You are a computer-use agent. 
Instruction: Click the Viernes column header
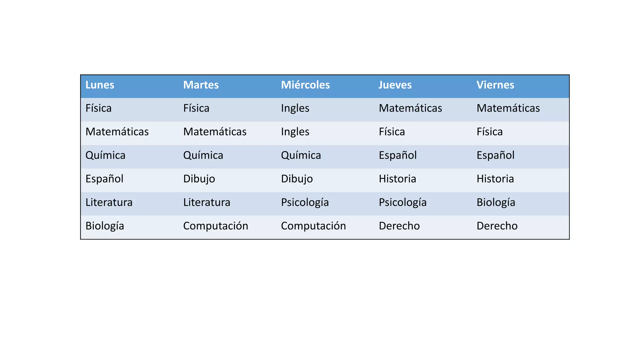point(495,85)
